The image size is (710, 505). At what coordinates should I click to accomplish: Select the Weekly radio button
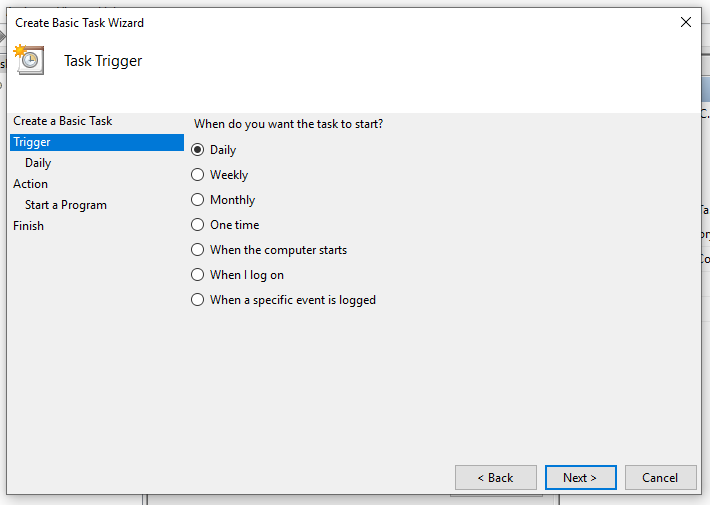tap(197, 174)
